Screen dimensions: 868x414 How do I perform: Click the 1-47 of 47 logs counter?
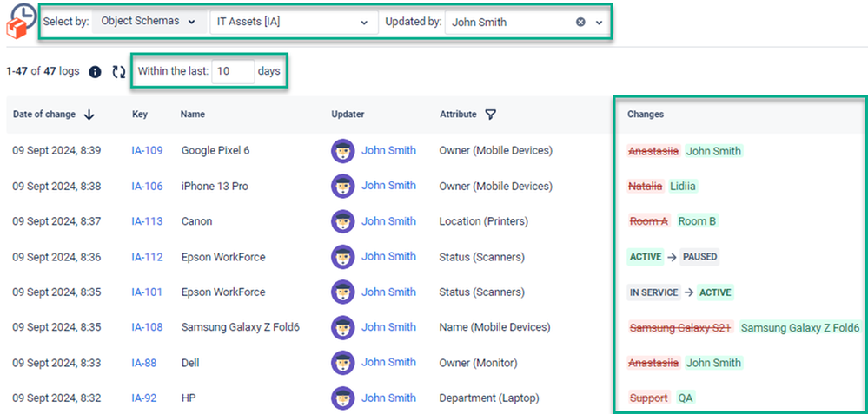point(43,71)
